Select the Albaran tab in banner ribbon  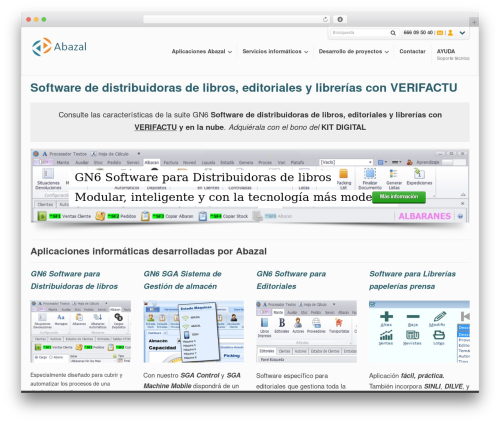pos(152,162)
